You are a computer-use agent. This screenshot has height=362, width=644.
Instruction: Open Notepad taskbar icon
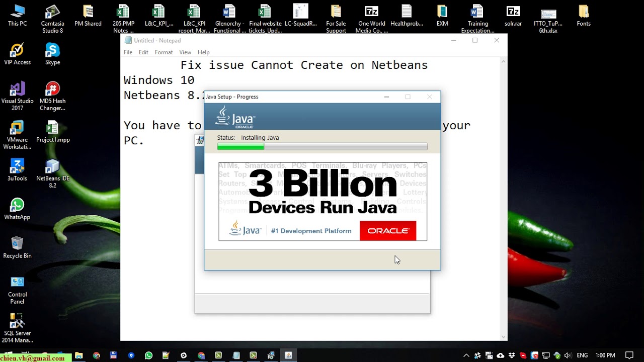click(236, 355)
